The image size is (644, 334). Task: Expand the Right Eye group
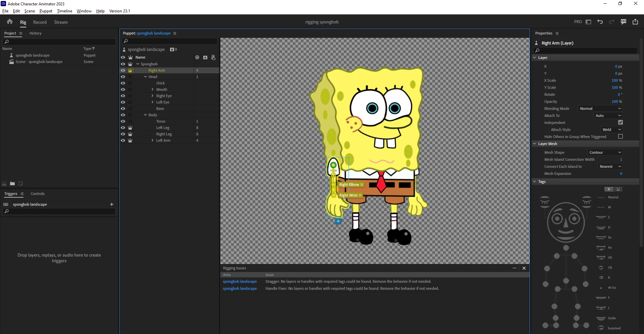tap(153, 96)
